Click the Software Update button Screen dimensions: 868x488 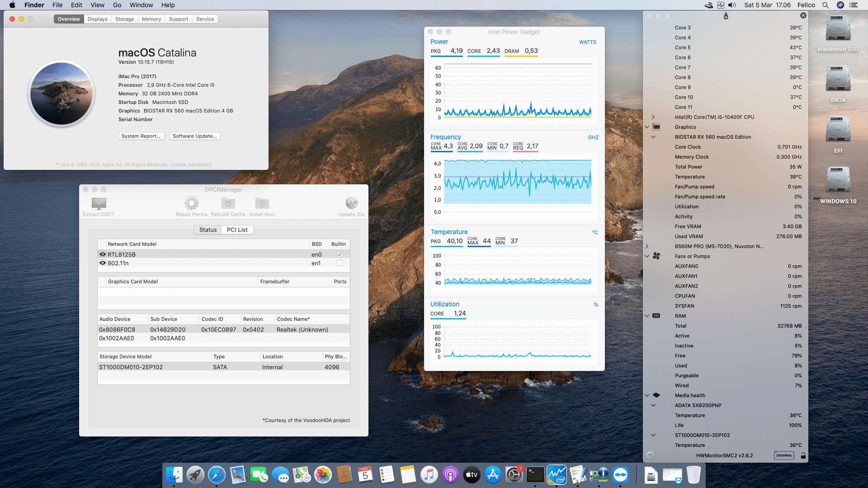tap(194, 136)
